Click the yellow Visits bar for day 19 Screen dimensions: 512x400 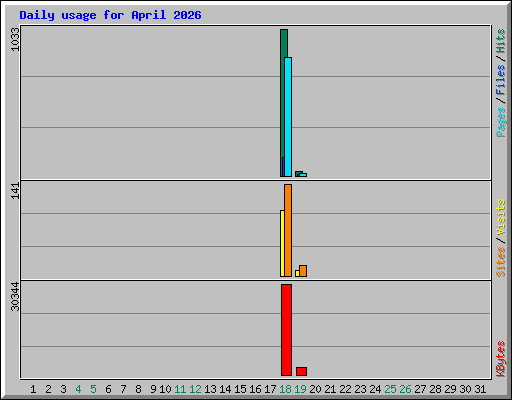pos(297,273)
